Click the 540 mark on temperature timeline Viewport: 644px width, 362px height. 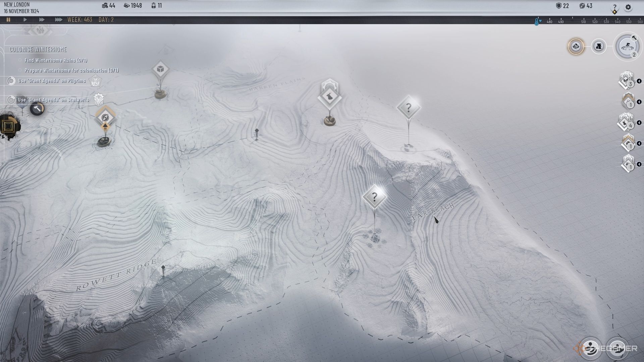click(x=618, y=22)
